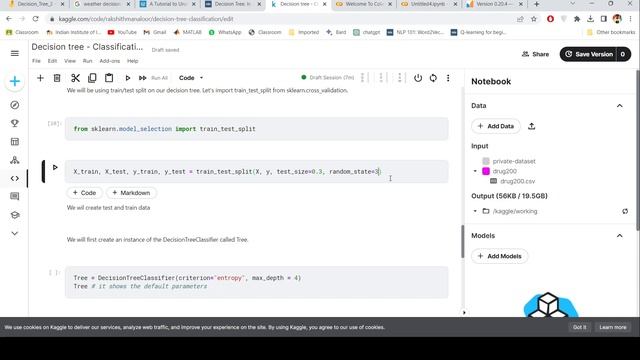This screenshot has height=360, width=640.
Task: Bookmark this page with the star icon
Action: (x=533, y=19)
